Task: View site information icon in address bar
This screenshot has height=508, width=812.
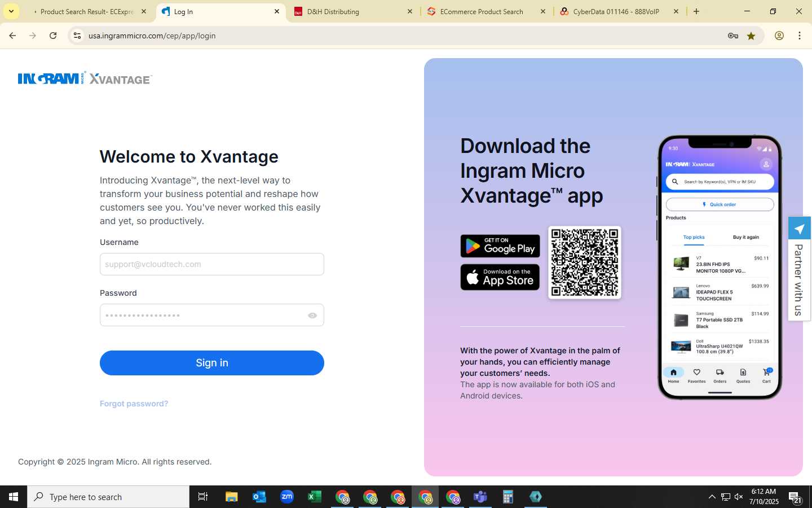Action: pyautogui.click(x=77, y=36)
